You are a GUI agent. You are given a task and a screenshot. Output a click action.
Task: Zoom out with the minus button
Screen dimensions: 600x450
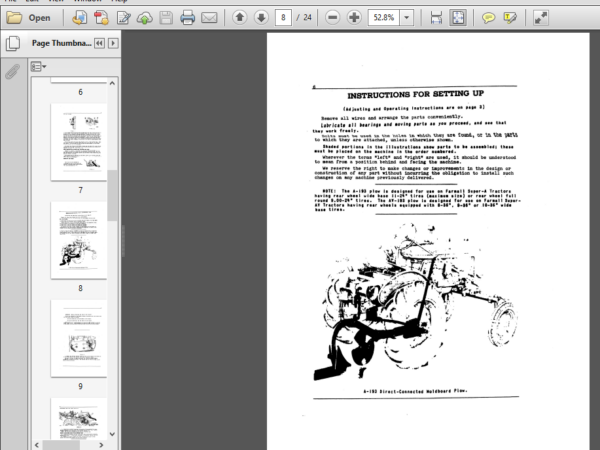(x=333, y=17)
